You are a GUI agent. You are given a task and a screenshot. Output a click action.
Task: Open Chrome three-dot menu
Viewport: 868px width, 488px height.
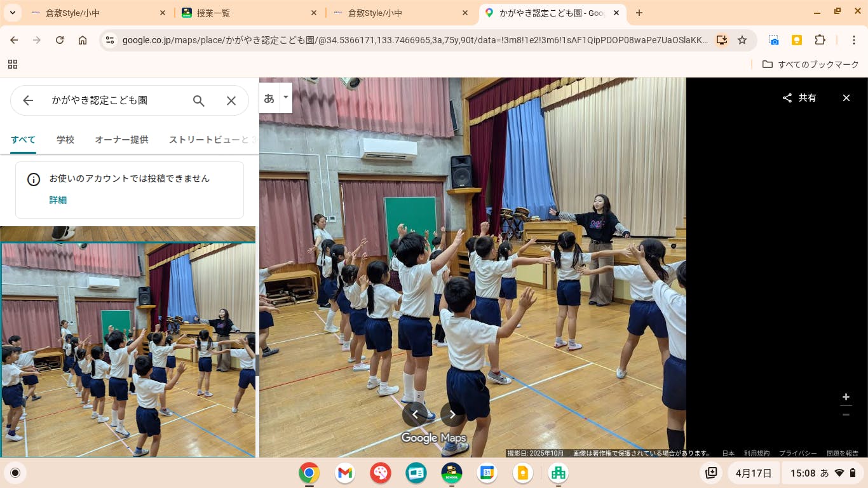coord(855,40)
